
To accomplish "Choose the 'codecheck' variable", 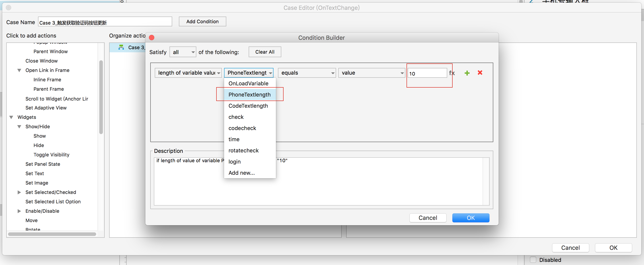I will pyautogui.click(x=250, y=128).
